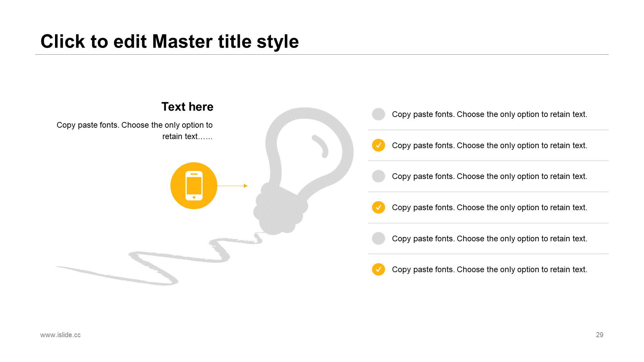Toggle the bottom orange checkmark circle

coord(378,269)
